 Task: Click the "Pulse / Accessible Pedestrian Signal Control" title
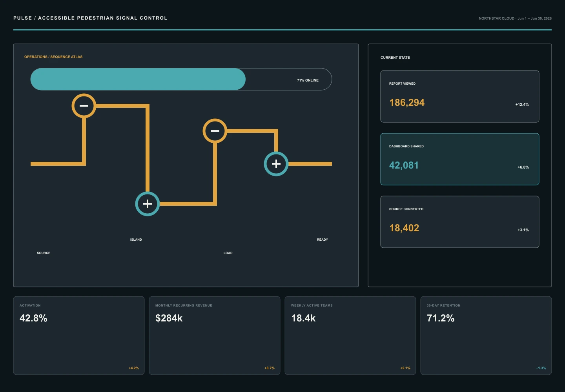pos(90,18)
